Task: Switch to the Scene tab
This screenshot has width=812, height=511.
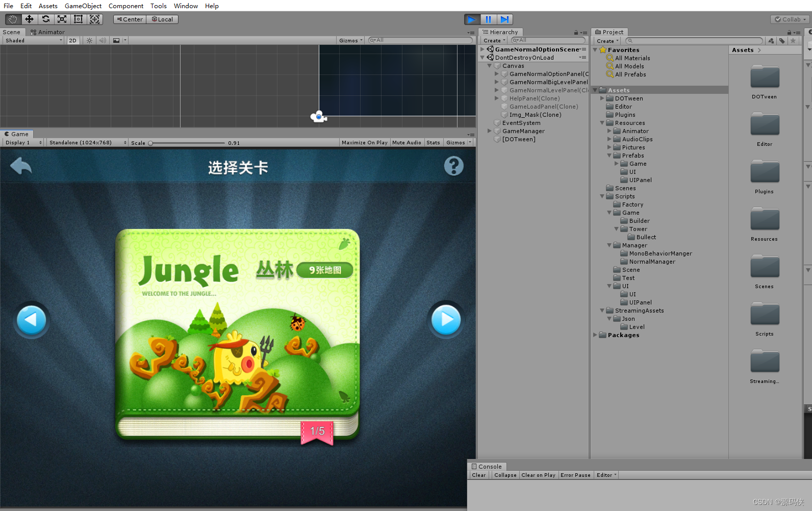Action: click(11, 32)
